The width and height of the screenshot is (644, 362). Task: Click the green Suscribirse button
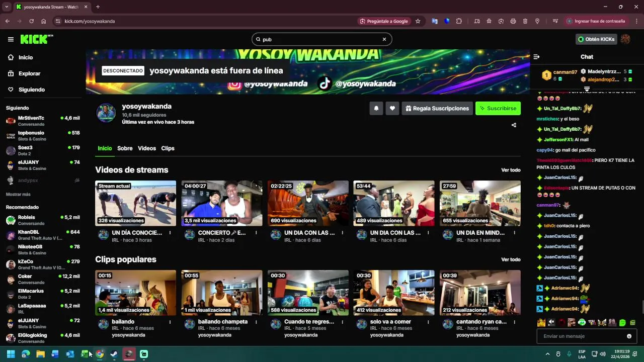[498, 108]
